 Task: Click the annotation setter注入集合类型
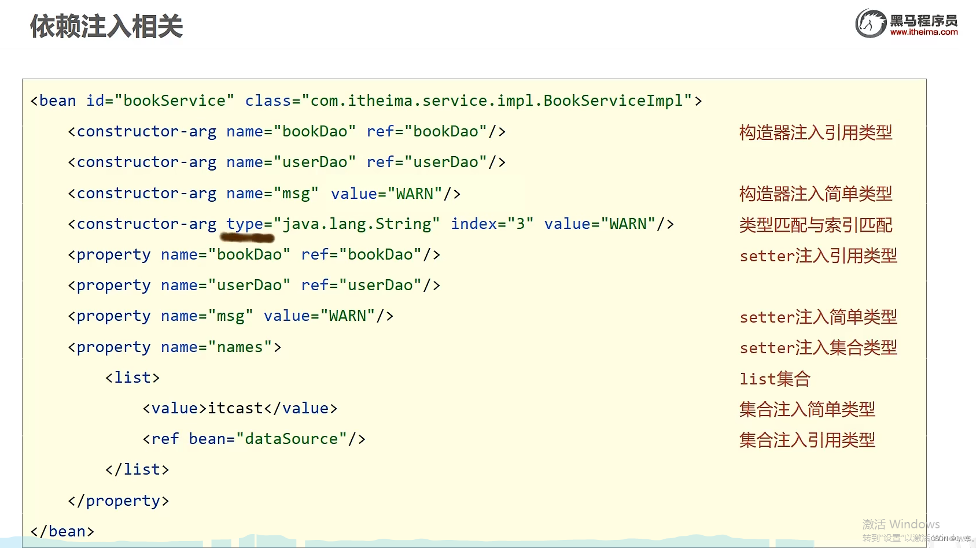pyautogui.click(x=819, y=347)
